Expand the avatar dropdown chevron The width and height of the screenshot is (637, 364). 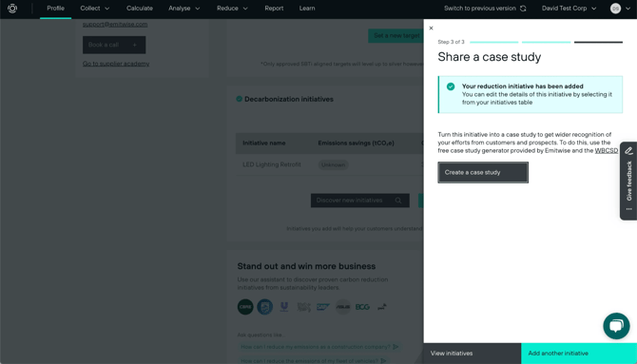click(627, 9)
